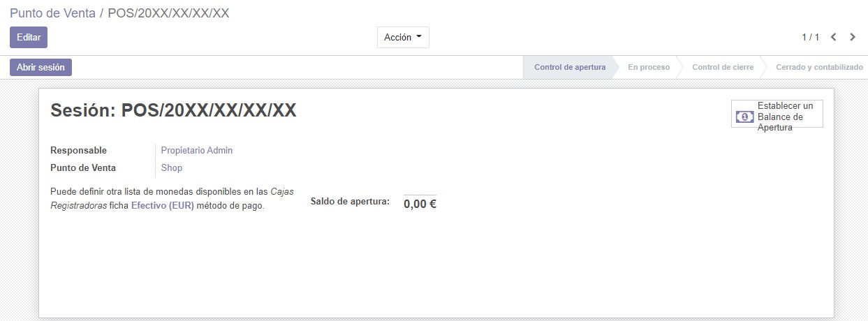Click the opening balance 0,00 € value
Viewport: 868px width, 321px height.
pyautogui.click(x=420, y=204)
